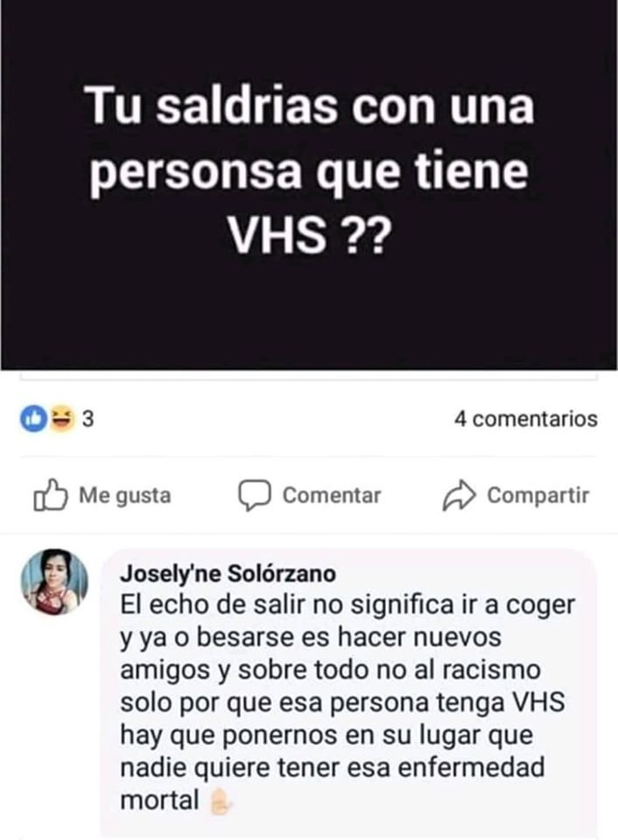Screen dimensions: 618x840
Task: Click the Comentar button label
Action: click(x=332, y=495)
